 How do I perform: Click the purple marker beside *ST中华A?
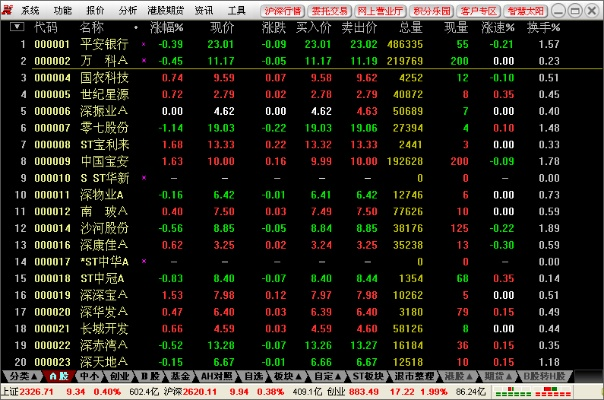(x=144, y=260)
